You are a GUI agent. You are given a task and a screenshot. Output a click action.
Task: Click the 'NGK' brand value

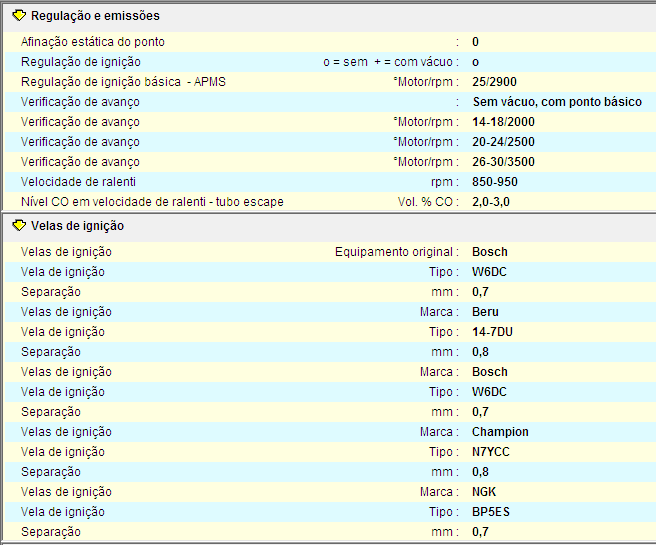click(x=484, y=492)
